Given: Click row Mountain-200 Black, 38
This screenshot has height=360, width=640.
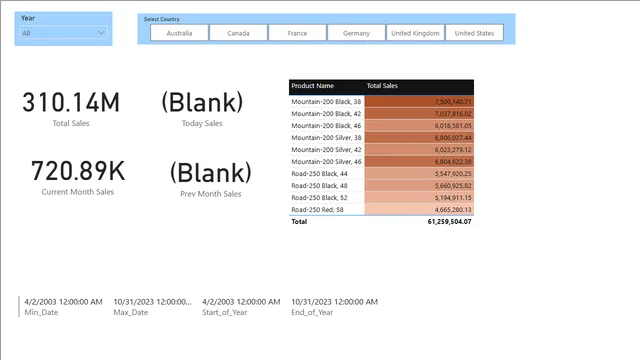Looking at the screenshot, I should pos(381,102).
